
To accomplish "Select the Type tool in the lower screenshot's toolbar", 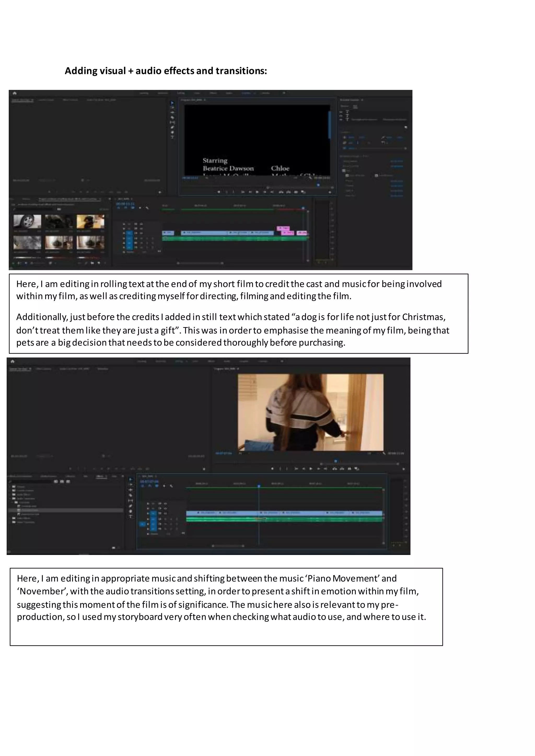I will 130,517.
